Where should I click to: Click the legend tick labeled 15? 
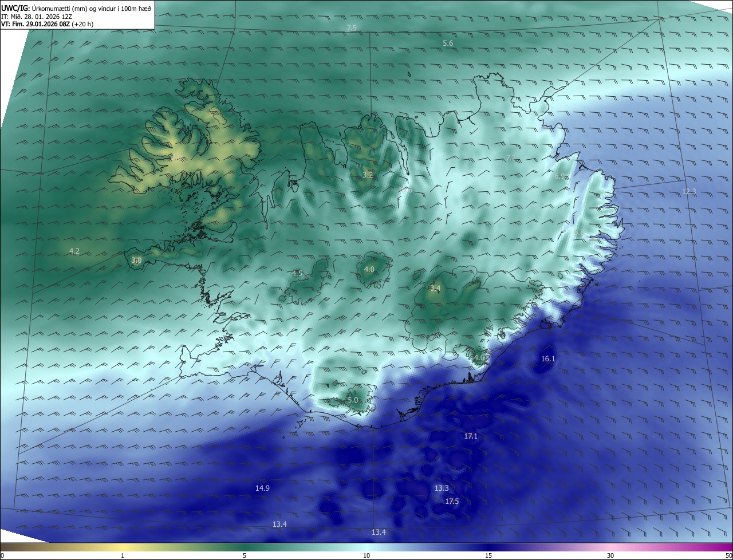coord(488,555)
